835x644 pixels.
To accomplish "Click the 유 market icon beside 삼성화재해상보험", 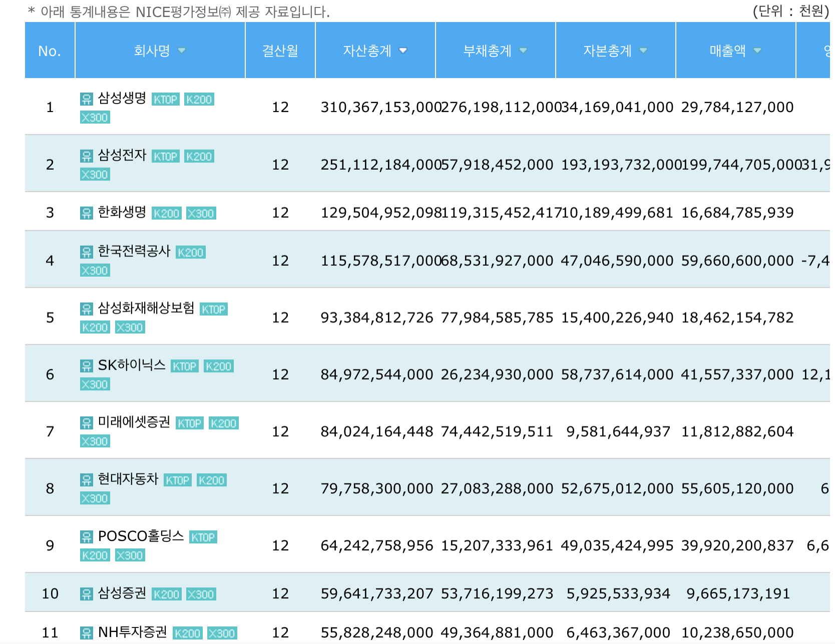I will (x=87, y=309).
